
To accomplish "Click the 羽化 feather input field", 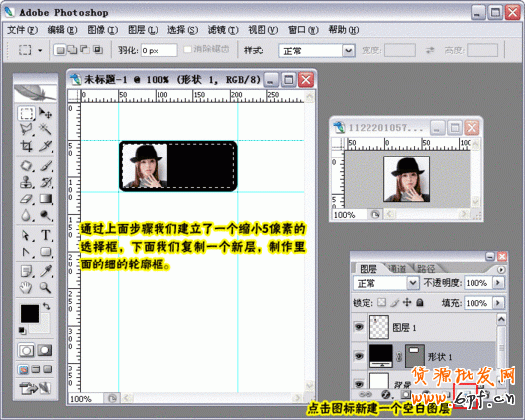I will (x=158, y=51).
